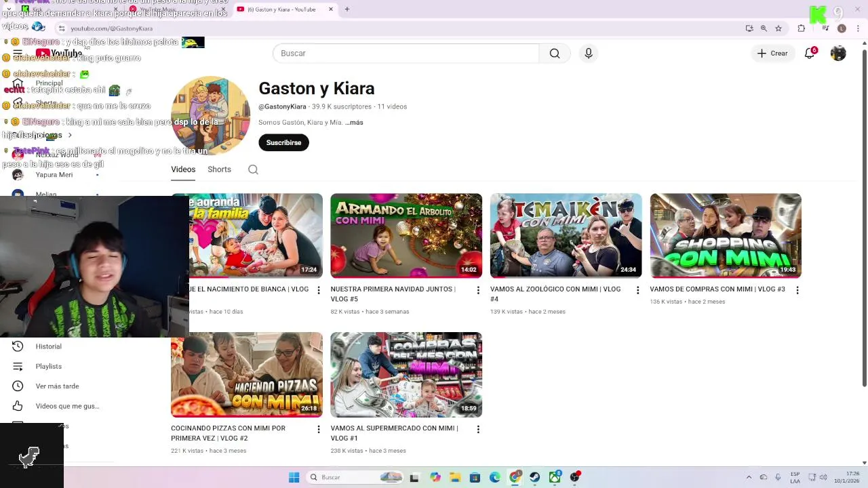The width and height of the screenshot is (868, 488).
Task: Open Windows Start menu
Action: point(294,478)
